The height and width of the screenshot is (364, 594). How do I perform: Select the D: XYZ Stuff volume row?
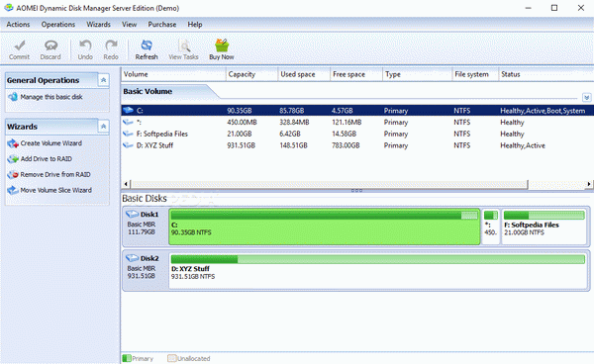tap(357, 145)
